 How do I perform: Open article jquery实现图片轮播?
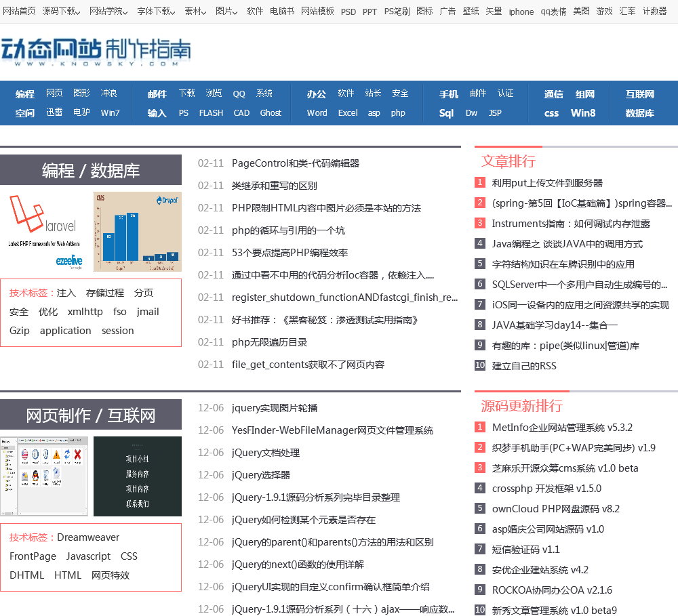pyautogui.click(x=275, y=408)
